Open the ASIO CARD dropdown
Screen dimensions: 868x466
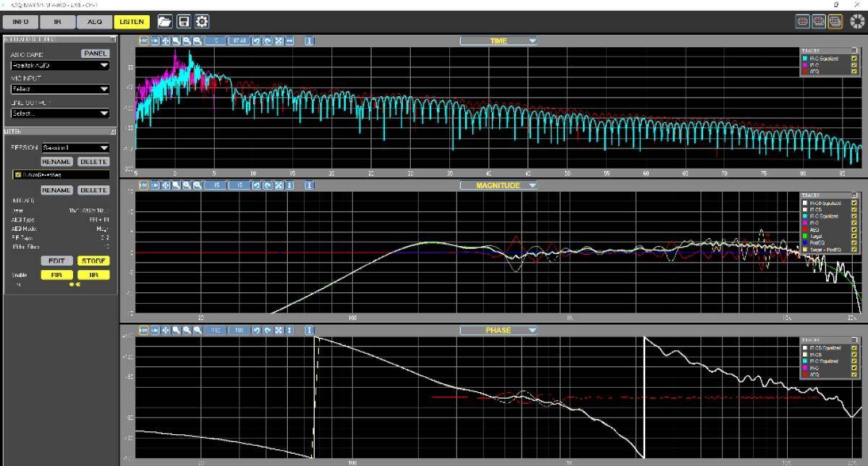pyautogui.click(x=59, y=65)
